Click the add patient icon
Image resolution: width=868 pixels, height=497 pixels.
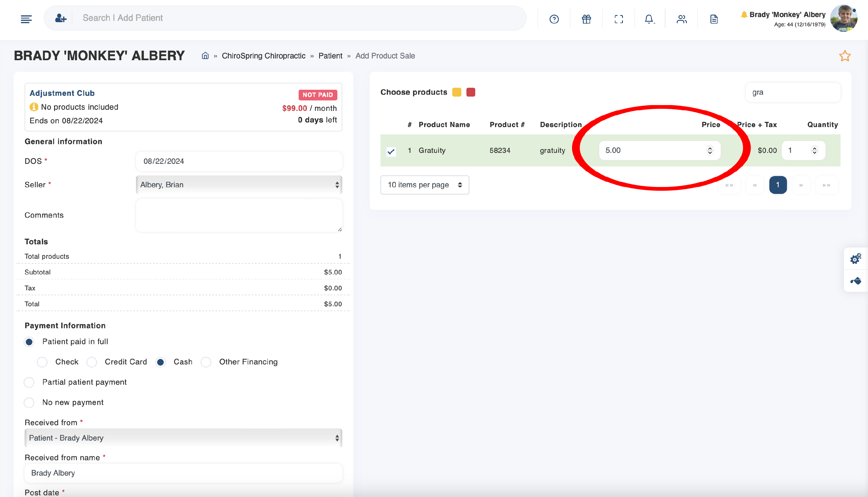point(61,18)
